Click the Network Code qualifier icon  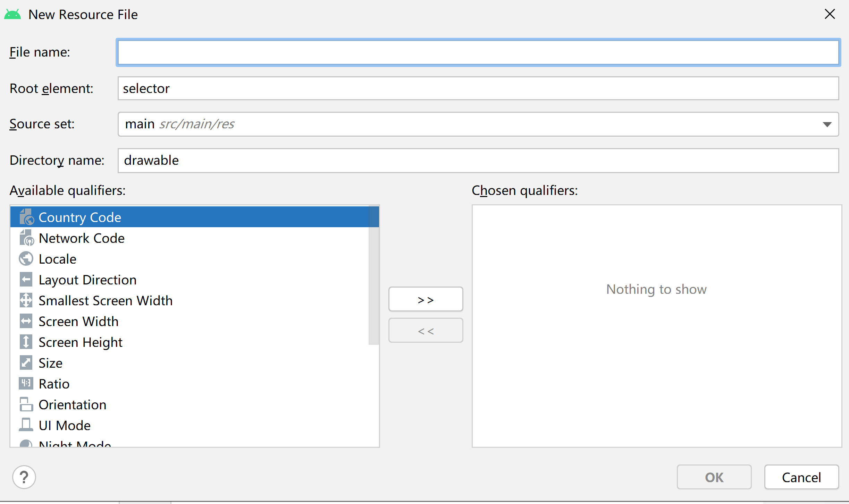coord(26,238)
